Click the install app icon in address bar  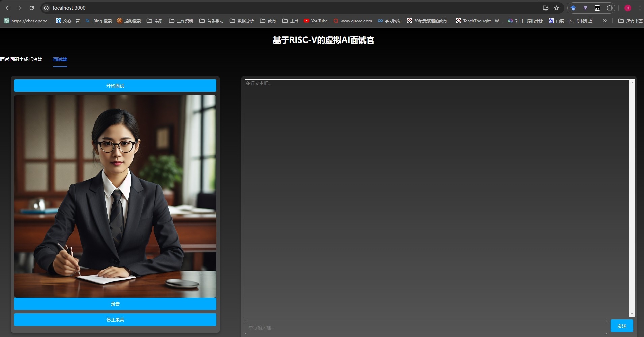pyautogui.click(x=545, y=8)
